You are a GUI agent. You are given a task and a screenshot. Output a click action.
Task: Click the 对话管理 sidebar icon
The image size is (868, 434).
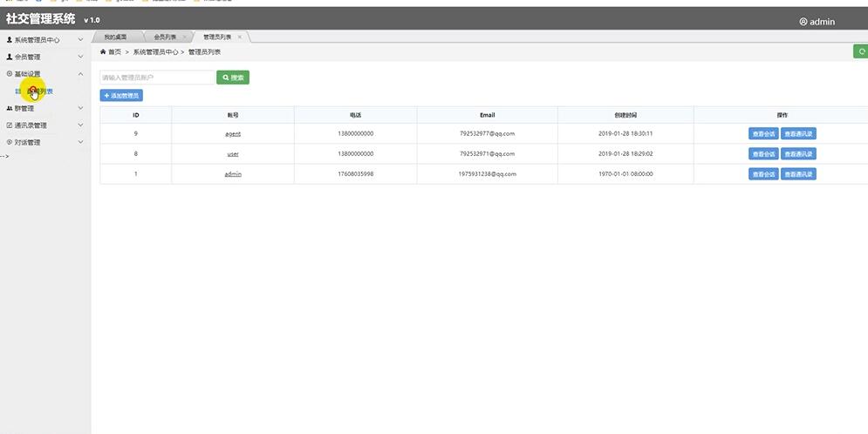(x=10, y=142)
